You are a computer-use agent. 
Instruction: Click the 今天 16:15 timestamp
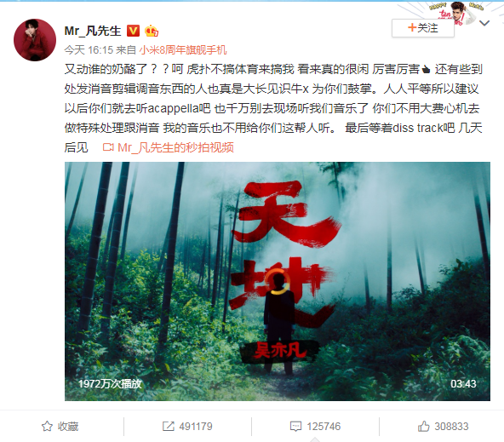point(89,50)
